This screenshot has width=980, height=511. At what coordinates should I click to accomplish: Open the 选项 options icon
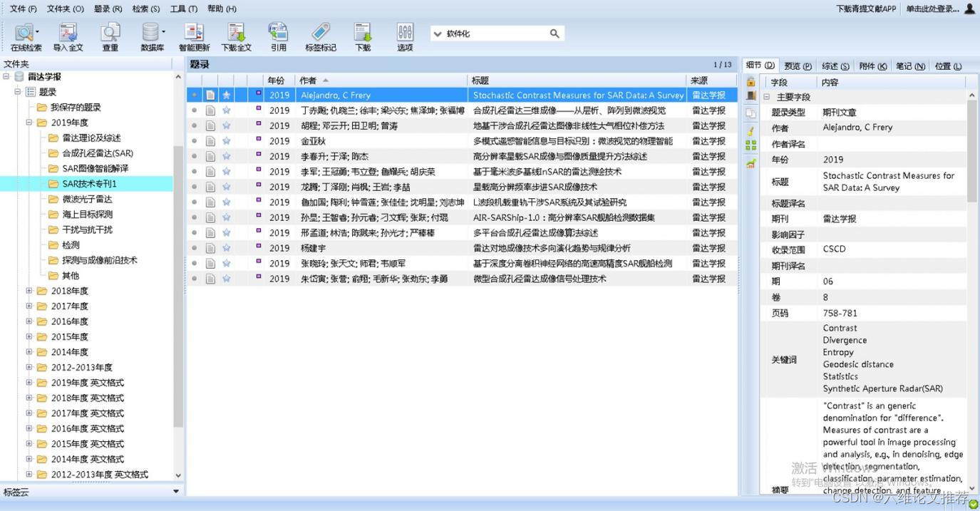point(405,37)
